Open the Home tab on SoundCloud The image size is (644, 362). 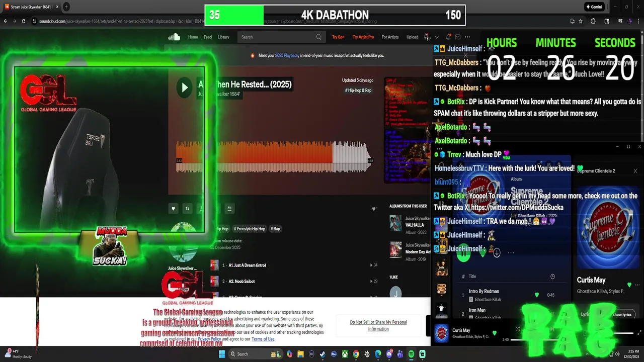(193, 37)
